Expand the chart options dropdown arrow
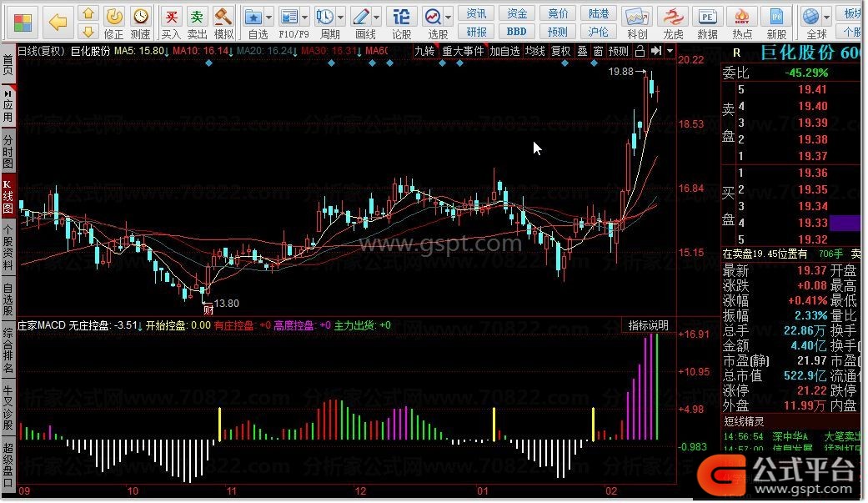 coord(670,52)
